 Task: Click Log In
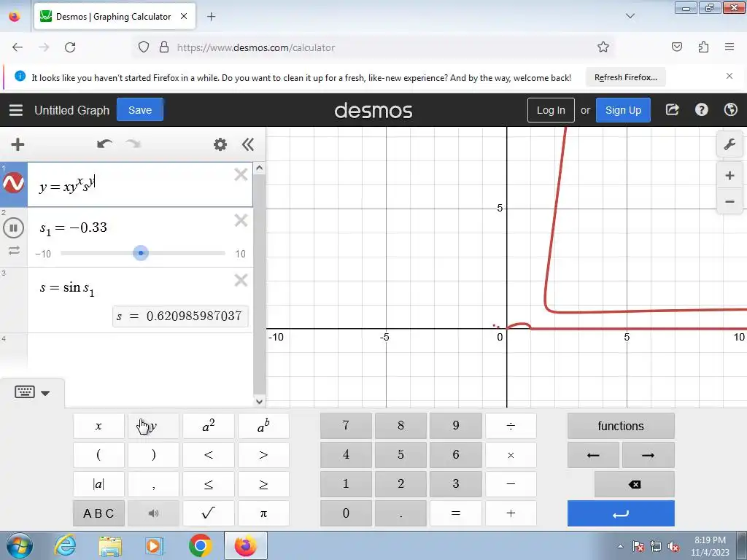[551, 110]
